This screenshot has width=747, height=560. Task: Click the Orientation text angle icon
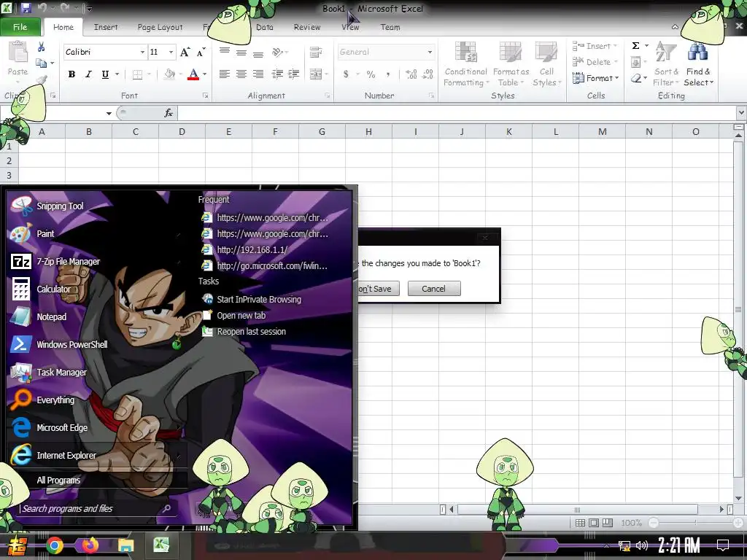tap(278, 52)
